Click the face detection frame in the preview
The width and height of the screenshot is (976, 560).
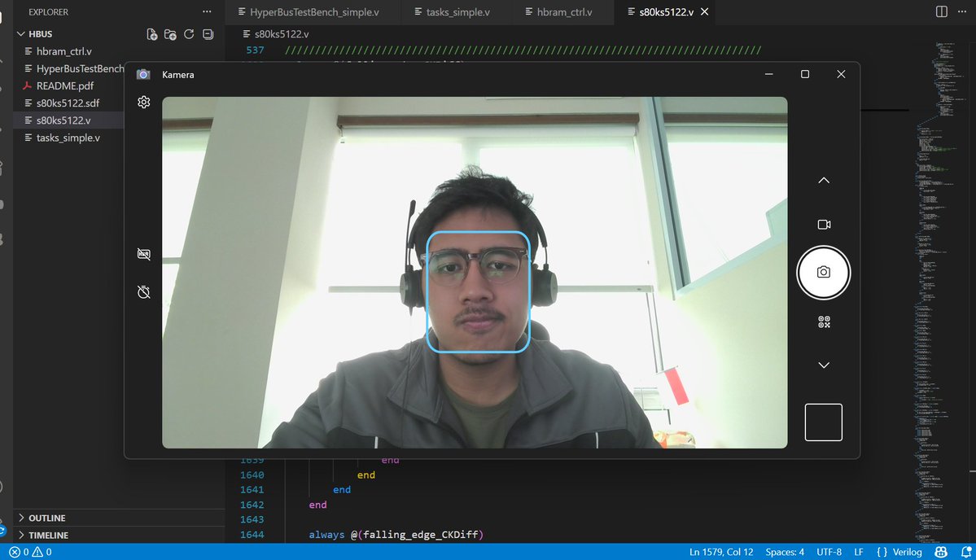tap(478, 292)
